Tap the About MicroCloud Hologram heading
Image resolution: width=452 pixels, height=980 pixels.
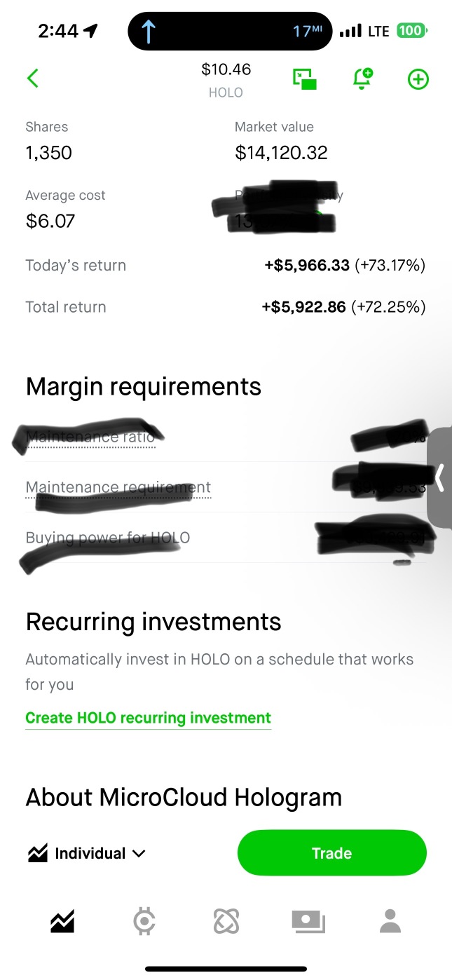point(184,797)
